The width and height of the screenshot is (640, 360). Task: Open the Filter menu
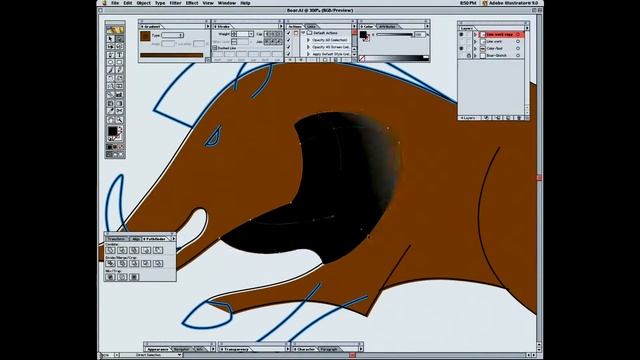tap(175, 3)
